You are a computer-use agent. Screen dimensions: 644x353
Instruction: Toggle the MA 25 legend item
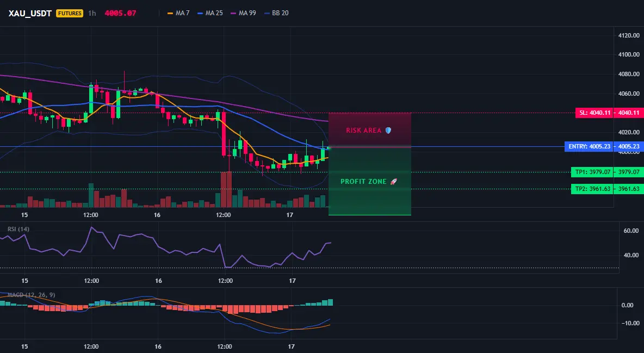(210, 13)
